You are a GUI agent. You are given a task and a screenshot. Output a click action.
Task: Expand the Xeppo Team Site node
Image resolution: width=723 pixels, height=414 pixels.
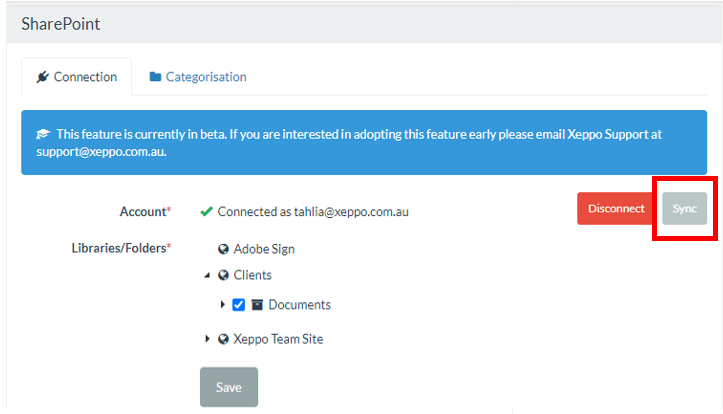[207, 339]
